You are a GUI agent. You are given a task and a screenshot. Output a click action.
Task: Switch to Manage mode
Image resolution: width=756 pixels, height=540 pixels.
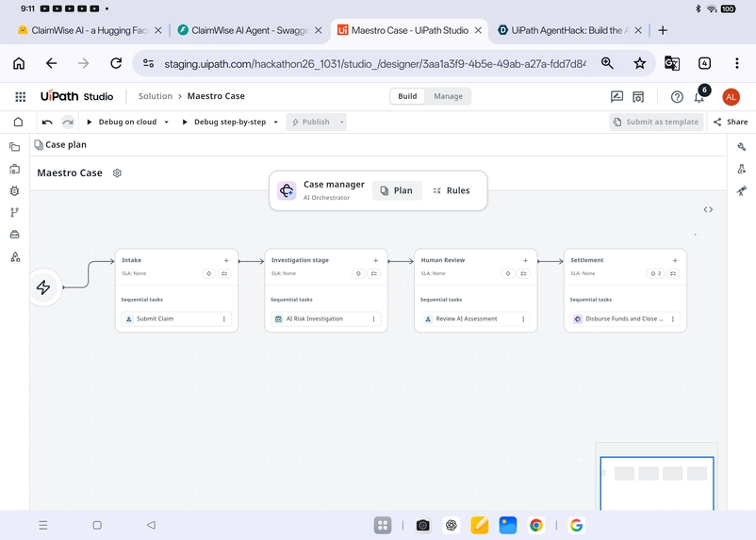[448, 96]
